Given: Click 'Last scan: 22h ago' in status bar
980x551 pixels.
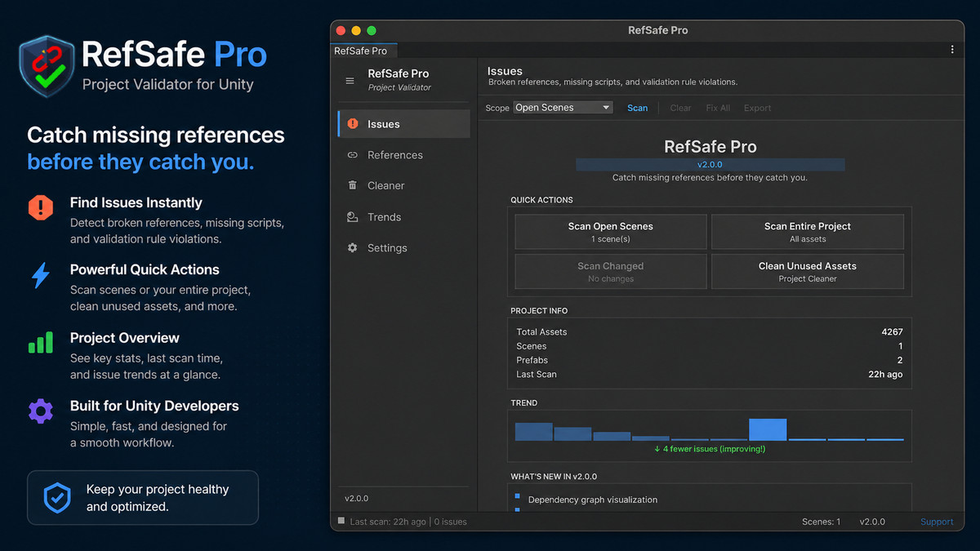Looking at the screenshot, I should click(x=388, y=522).
